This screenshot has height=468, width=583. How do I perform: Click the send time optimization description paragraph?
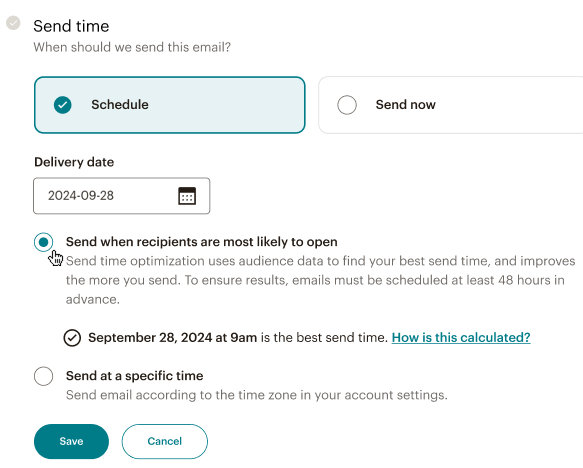tap(321, 280)
